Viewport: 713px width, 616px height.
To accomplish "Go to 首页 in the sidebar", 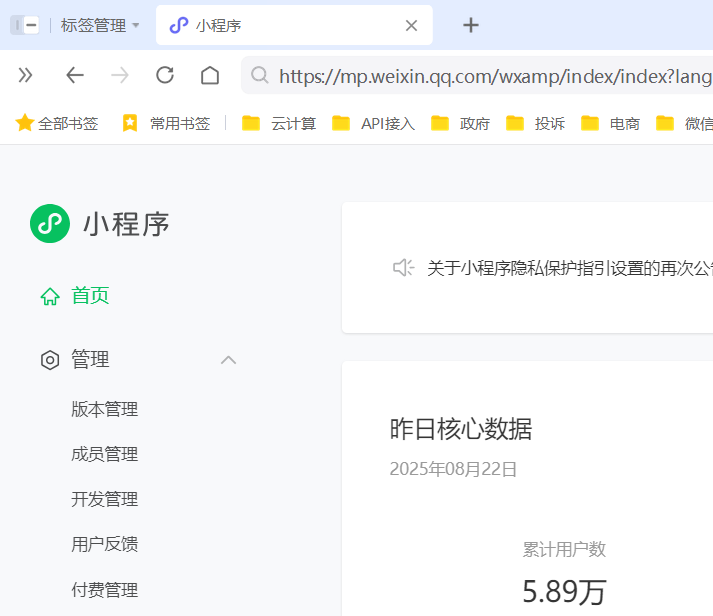I will [90, 295].
